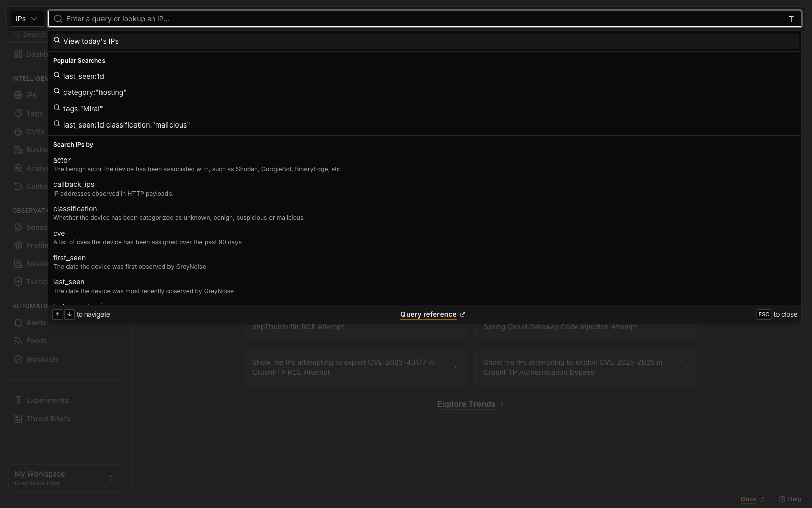The height and width of the screenshot is (508, 812).
Task: Select the classification search field
Action: (x=424, y=213)
